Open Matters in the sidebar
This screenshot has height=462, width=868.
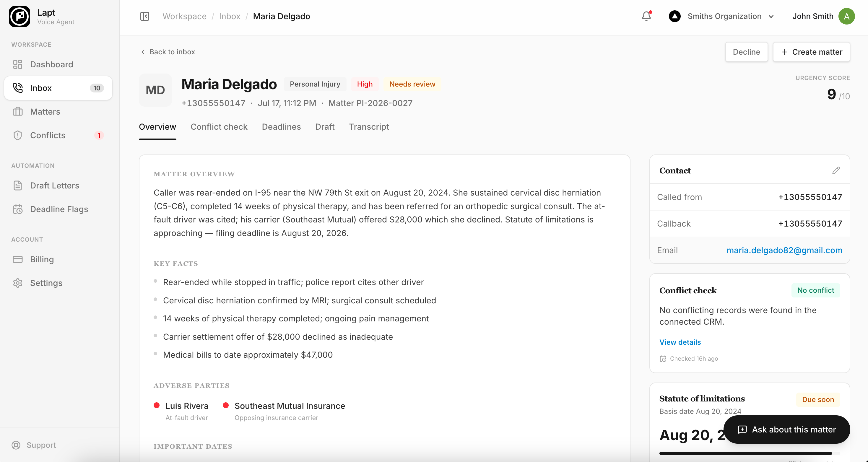tap(58, 112)
